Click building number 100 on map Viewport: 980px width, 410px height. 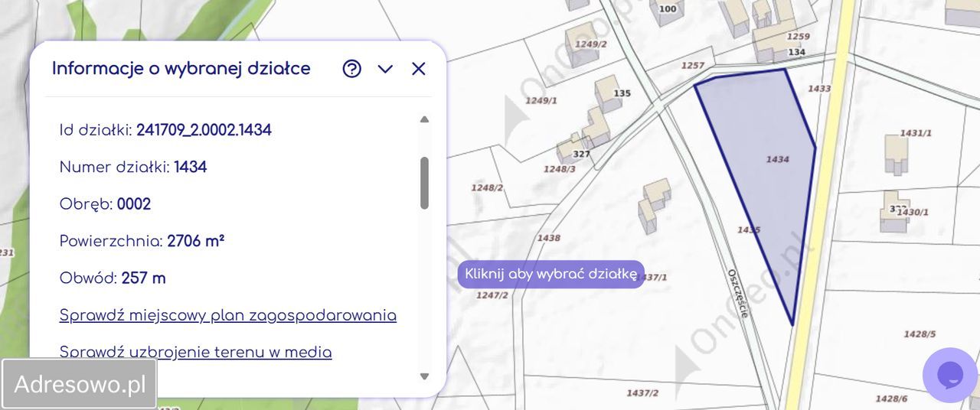point(668,9)
